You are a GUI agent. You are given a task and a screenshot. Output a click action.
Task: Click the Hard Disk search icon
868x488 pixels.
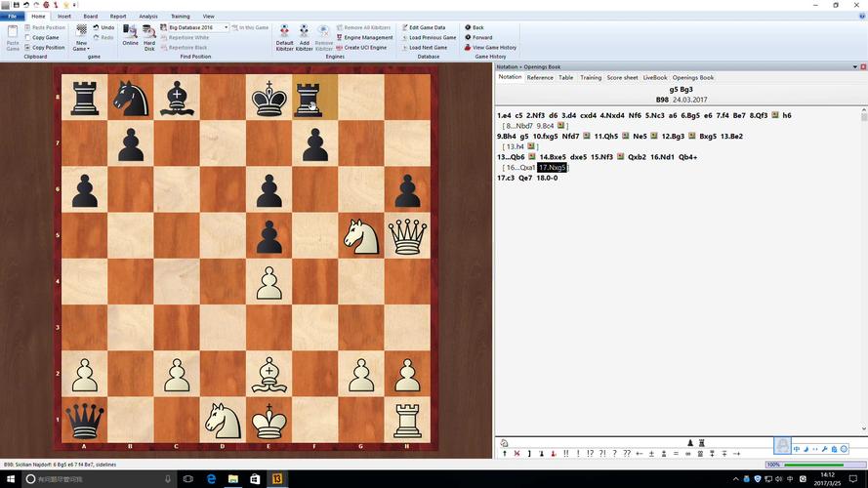149,37
